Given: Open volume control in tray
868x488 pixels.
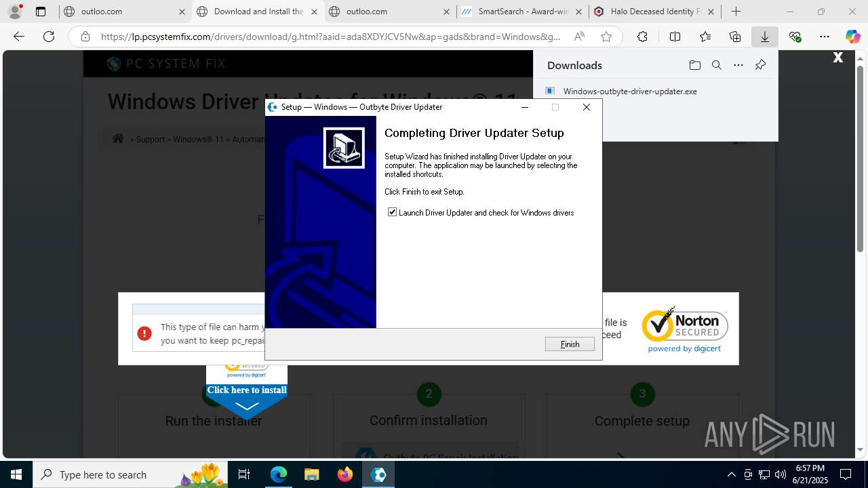Looking at the screenshot, I should [x=781, y=474].
